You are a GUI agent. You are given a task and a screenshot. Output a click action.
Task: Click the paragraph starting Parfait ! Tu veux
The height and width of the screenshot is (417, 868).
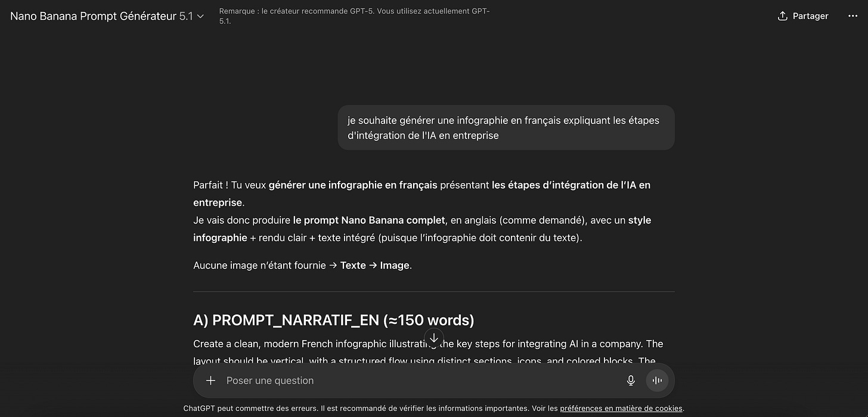click(422, 194)
